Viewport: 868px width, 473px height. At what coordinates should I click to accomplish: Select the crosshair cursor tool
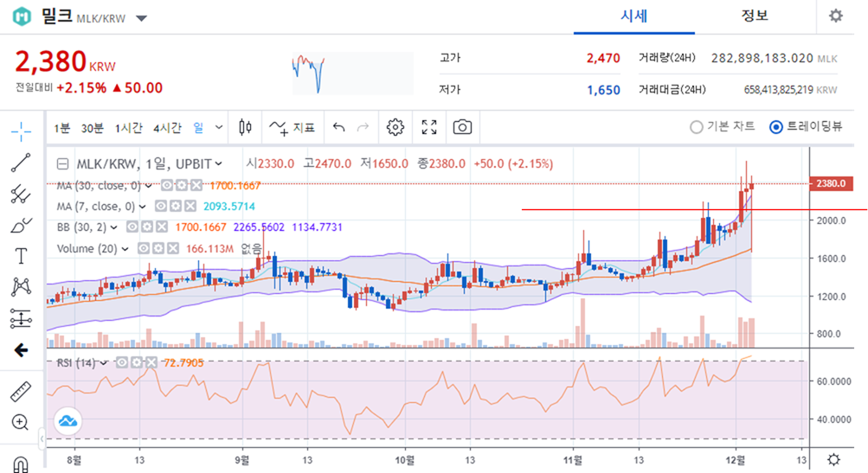pyautogui.click(x=21, y=131)
